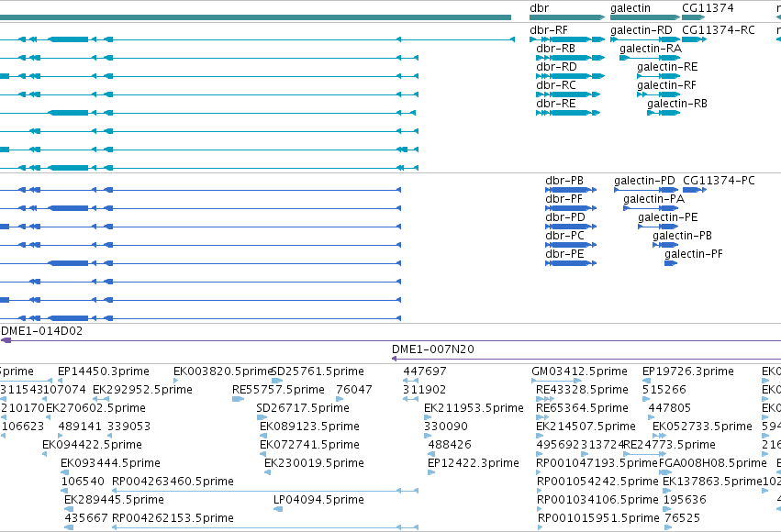Select EST EK292952.5prime
Screen dimensions: 781x532
click(x=142, y=390)
